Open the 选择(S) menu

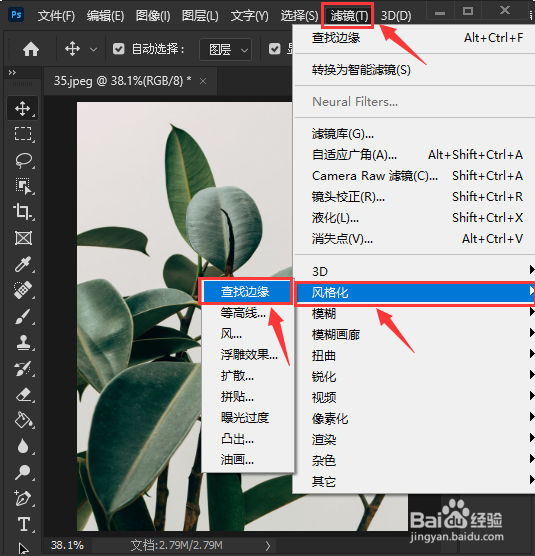pos(300,16)
